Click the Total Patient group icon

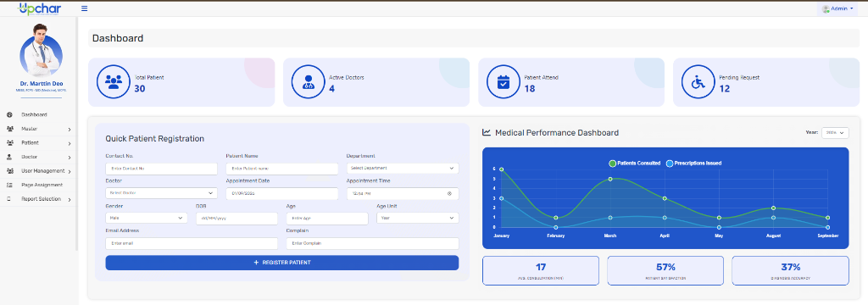pyautogui.click(x=113, y=81)
